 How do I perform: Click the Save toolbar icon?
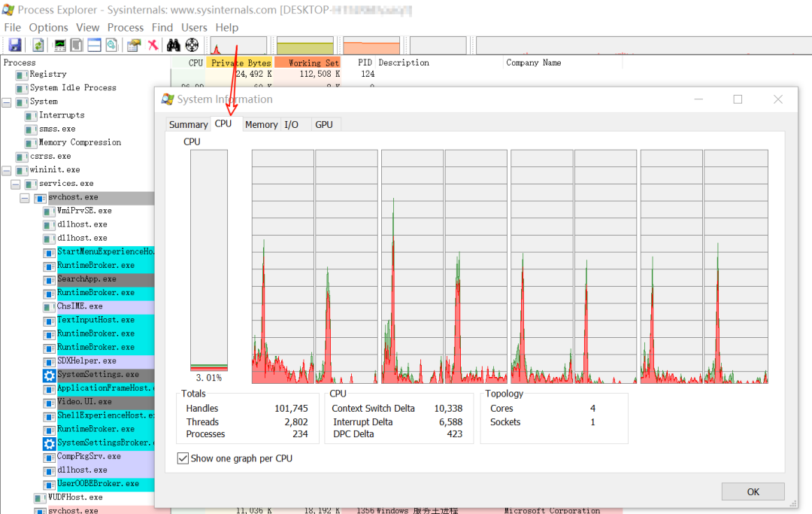[15, 45]
